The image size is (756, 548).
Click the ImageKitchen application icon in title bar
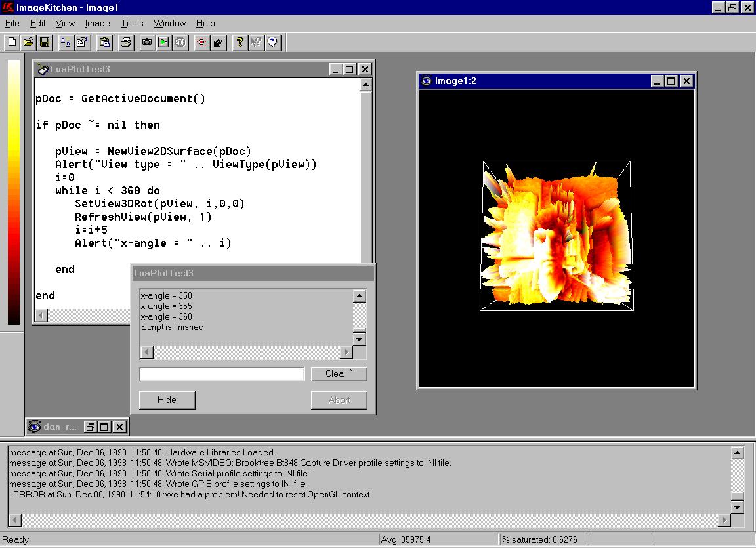(8, 7)
